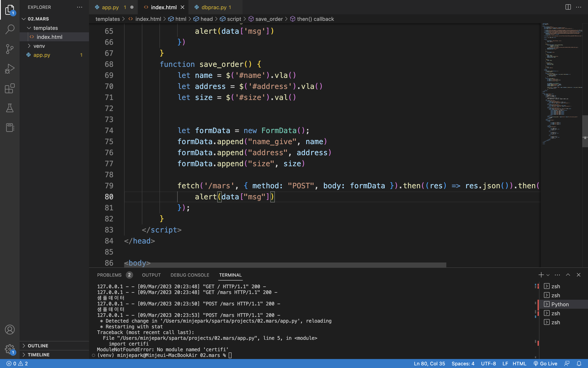
Task: Close the terminal panel
Action: point(579,275)
